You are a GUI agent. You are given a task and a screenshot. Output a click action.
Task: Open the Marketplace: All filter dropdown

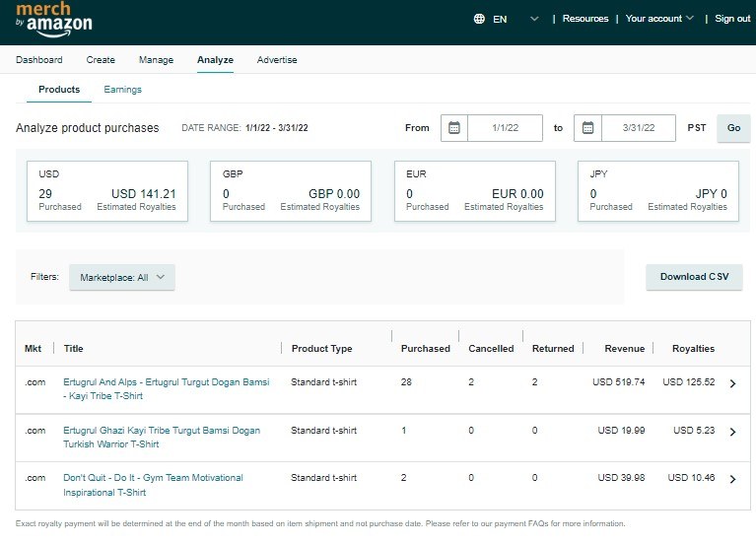pos(122,277)
